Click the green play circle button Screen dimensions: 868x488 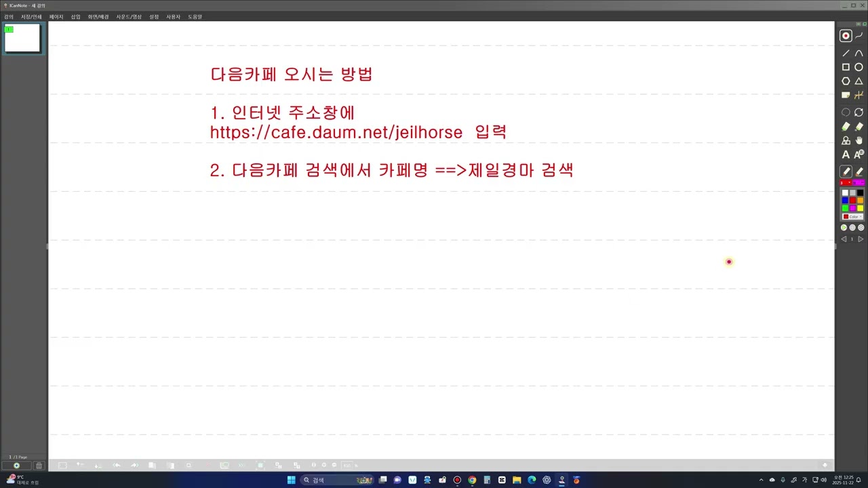coord(844,228)
